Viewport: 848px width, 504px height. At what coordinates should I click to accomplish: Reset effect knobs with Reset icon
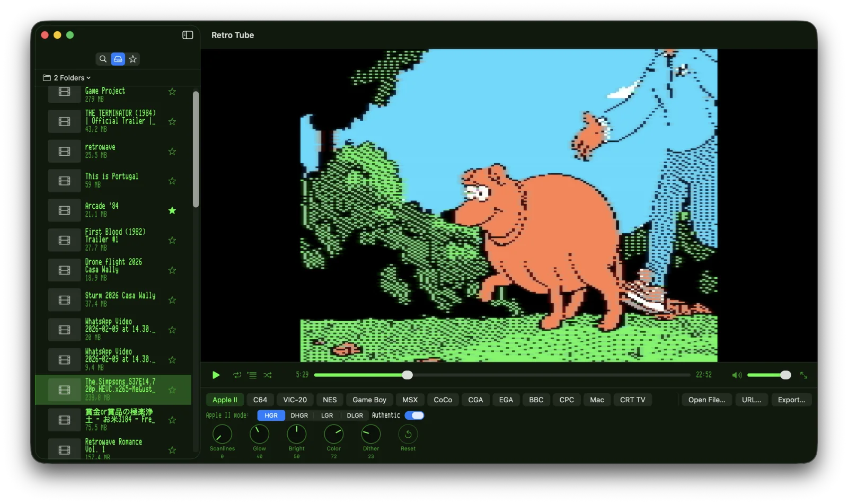408,435
